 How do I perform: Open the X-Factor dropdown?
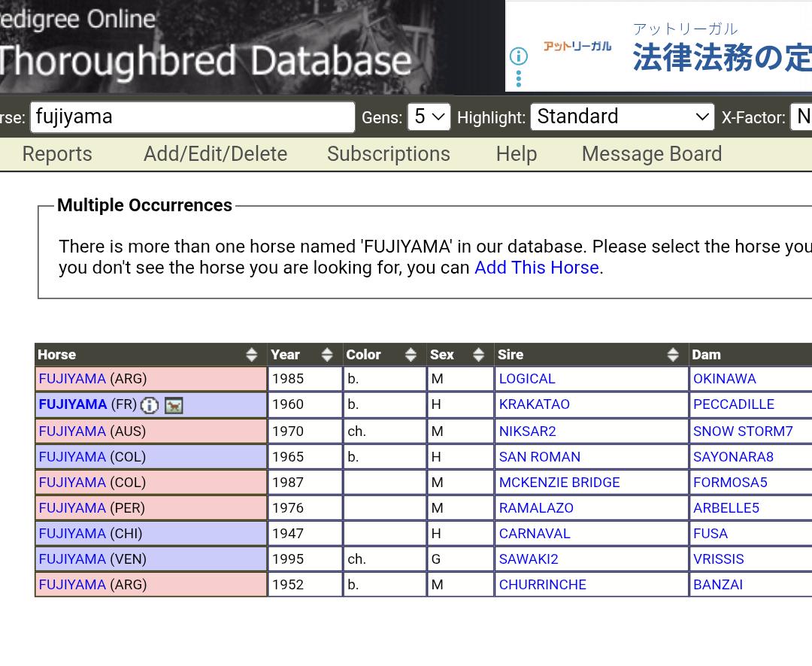click(x=801, y=117)
